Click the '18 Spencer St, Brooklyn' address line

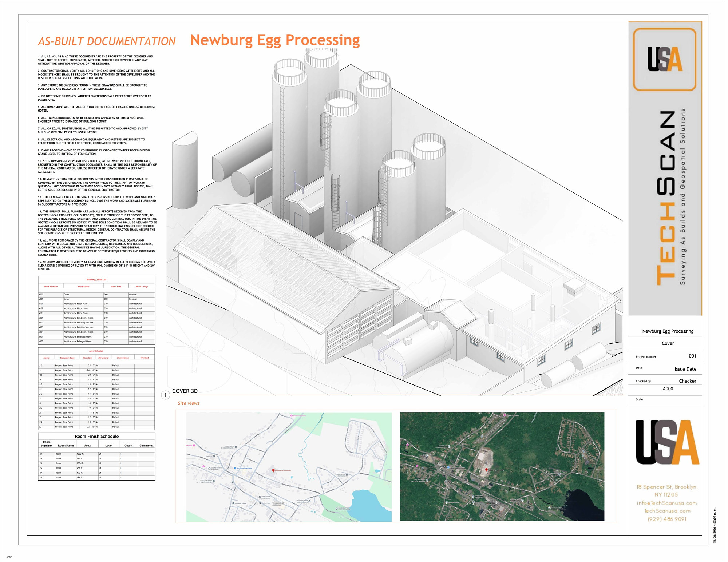click(x=667, y=487)
